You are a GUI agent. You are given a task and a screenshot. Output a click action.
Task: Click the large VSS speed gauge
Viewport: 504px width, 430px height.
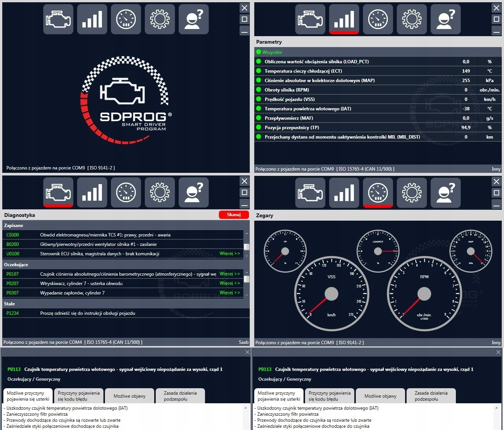pyautogui.click(x=331, y=294)
